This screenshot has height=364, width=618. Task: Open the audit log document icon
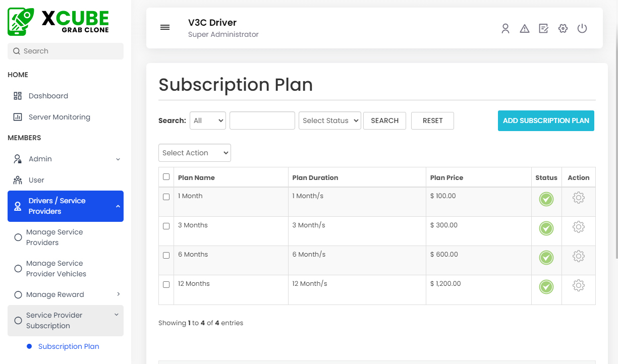pyautogui.click(x=543, y=29)
